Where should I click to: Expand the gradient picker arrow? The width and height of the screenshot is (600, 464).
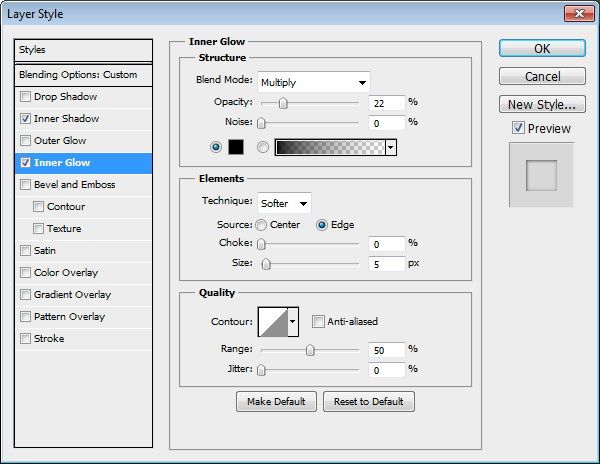click(391, 147)
